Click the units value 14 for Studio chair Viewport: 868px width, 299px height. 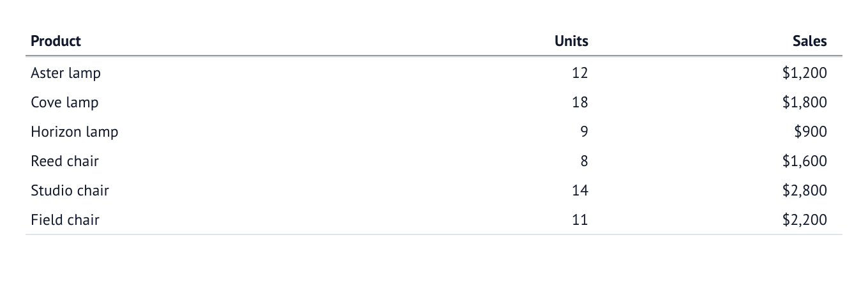tap(580, 190)
